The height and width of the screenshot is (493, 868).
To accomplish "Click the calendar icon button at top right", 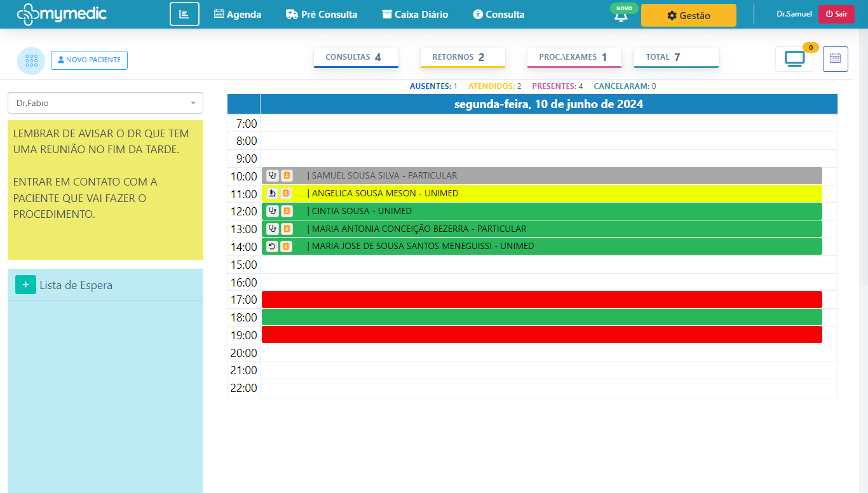I will tap(835, 59).
